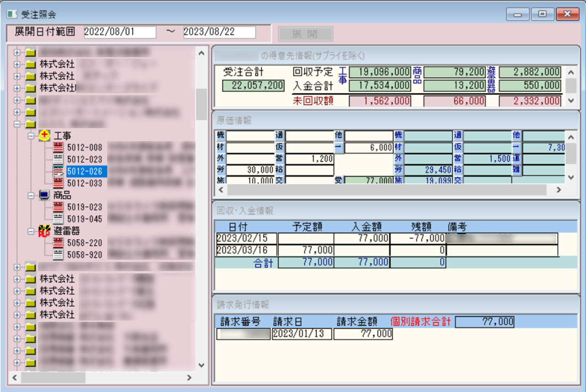Image resolution: width=586 pixels, height=392 pixels.
Task: Click the PLP icon next to 避雷器
Action: coord(44,231)
